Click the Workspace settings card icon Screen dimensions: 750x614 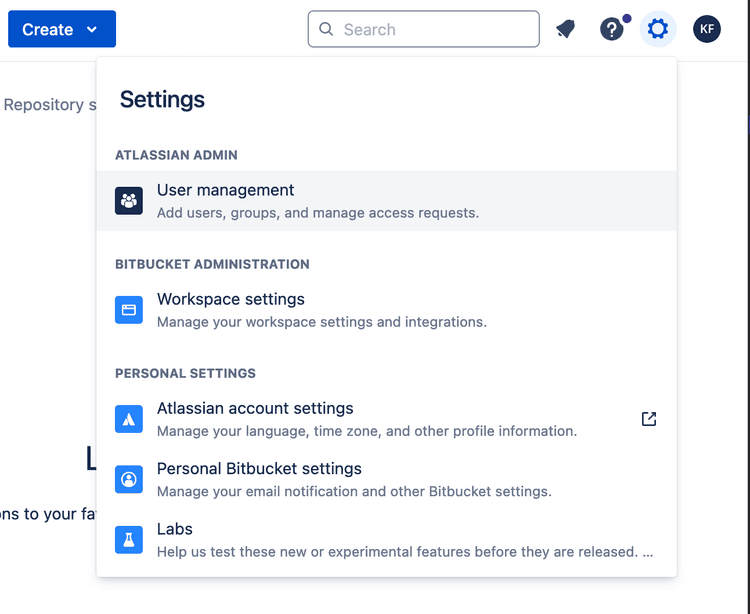pos(129,310)
